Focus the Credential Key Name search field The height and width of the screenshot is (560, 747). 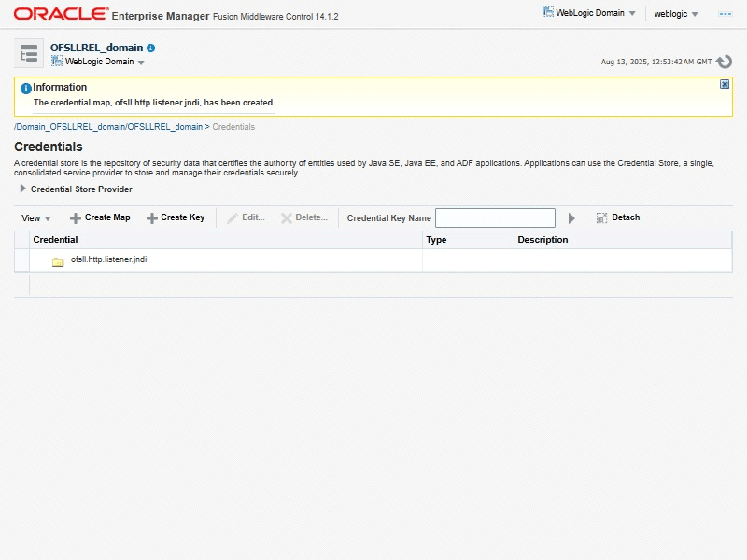tap(495, 217)
